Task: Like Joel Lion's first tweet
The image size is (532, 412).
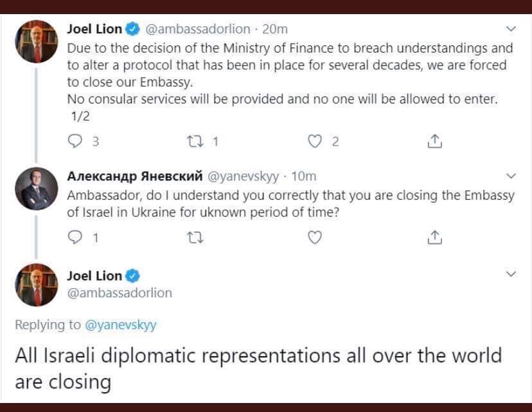Action: (x=314, y=141)
